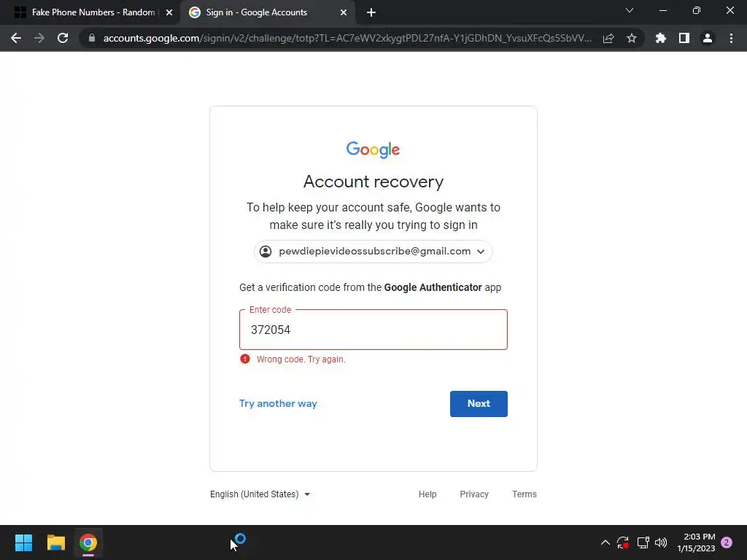Choose Try another way
The height and width of the screenshot is (560, 747).
tap(278, 404)
